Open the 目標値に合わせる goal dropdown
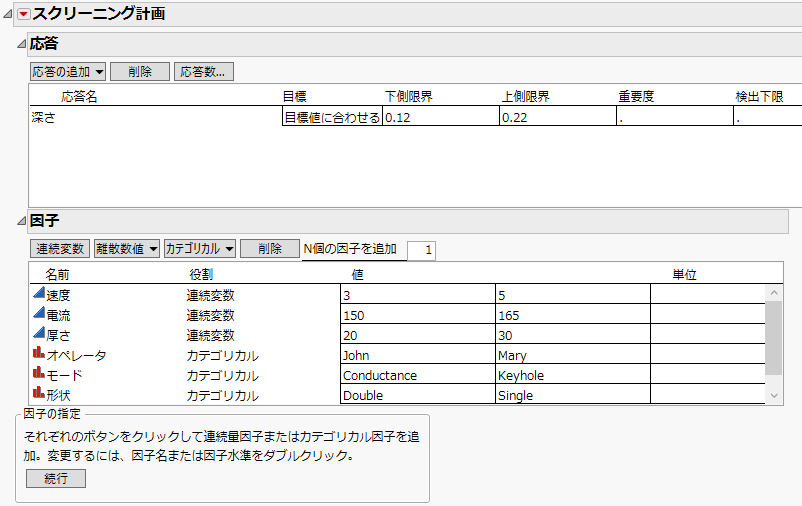The image size is (802, 506). coord(332,117)
